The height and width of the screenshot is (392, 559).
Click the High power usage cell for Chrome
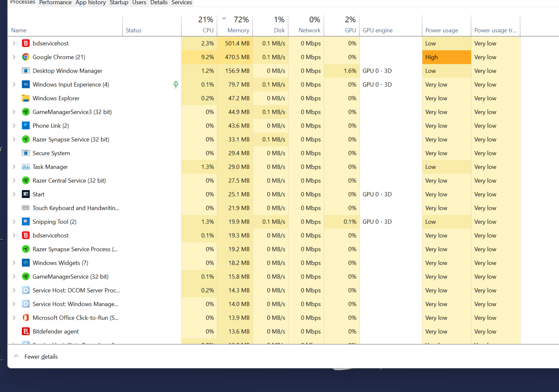tap(447, 57)
